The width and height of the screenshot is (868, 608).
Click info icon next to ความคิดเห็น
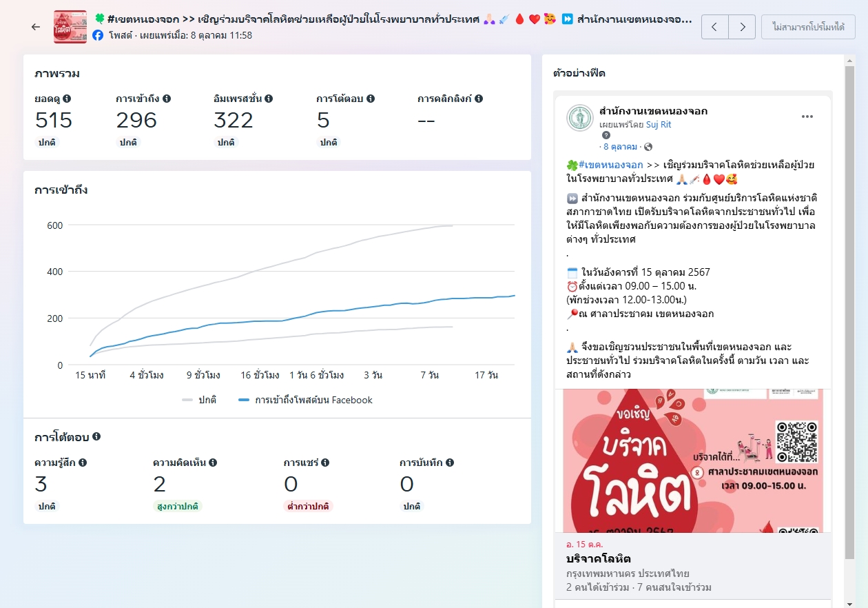213,463
